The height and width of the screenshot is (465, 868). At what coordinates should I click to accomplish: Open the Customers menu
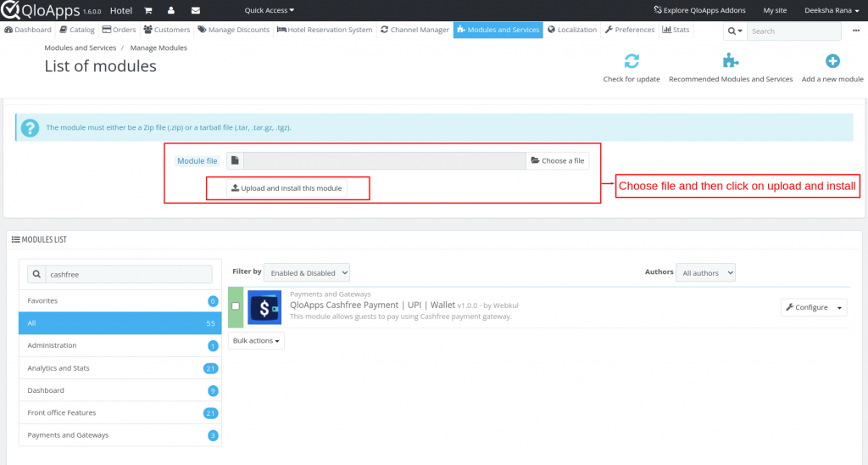click(x=167, y=30)
